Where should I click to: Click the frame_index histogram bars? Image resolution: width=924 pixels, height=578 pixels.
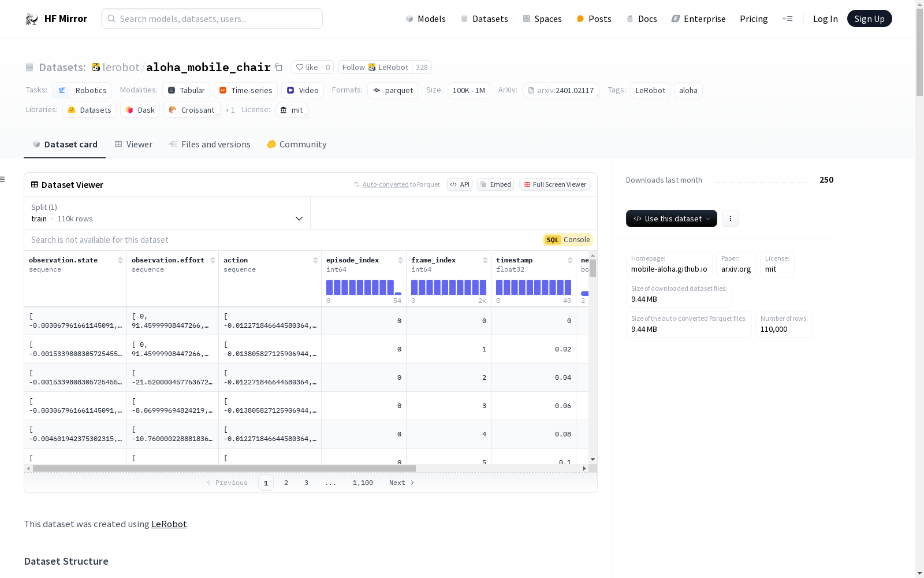[449, 287]
